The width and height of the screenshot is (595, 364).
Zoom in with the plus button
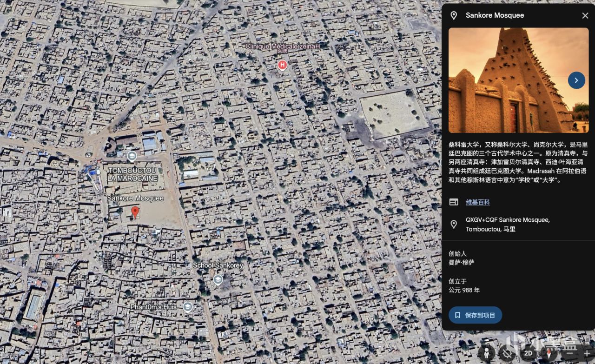coord(587,354)
